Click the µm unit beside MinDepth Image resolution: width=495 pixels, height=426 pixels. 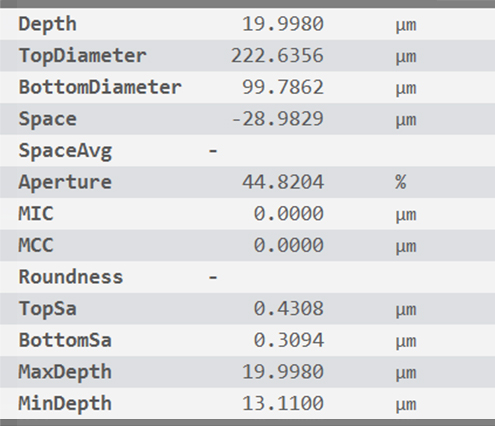pos(406,405)
